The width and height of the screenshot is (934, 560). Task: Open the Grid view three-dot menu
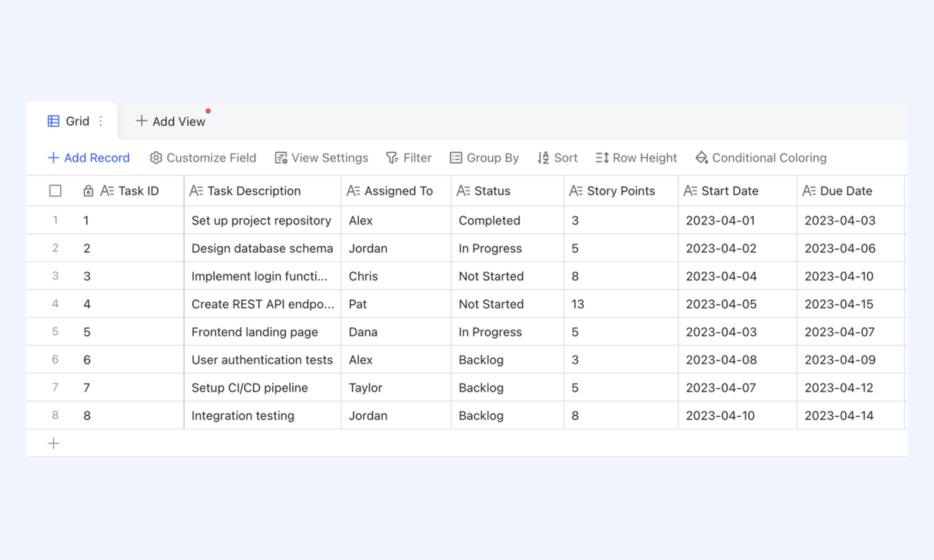pos(101,121)
